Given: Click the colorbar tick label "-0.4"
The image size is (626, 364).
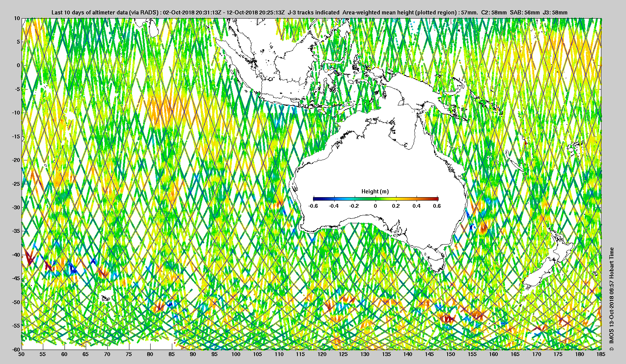Looking at the screenshot, I should (334, 206).
